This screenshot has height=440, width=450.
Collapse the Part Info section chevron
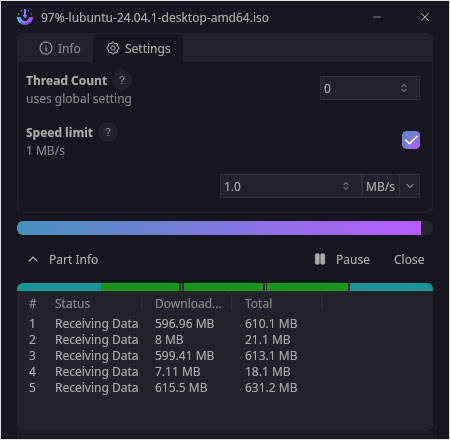click(x=33, y=259)
